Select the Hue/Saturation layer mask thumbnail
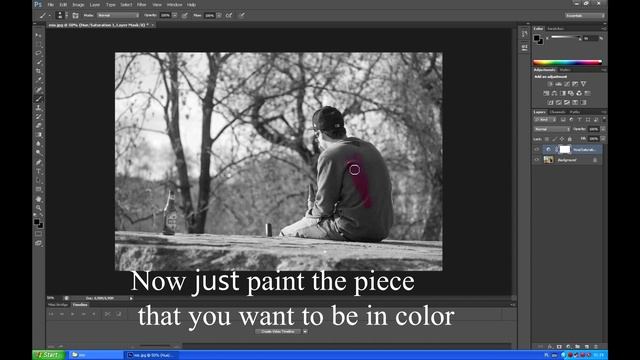 pos(564,149)
